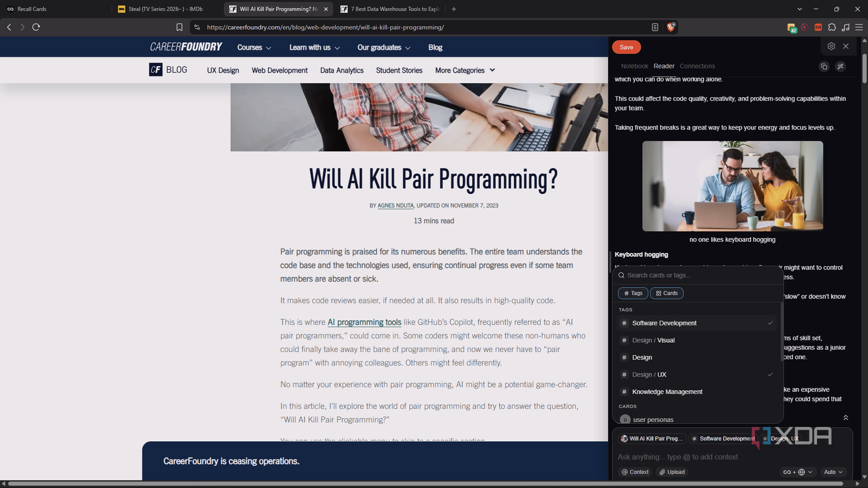Open Recall panel settings gear
This screenshot has width=868, height=488.
point(831,46)
